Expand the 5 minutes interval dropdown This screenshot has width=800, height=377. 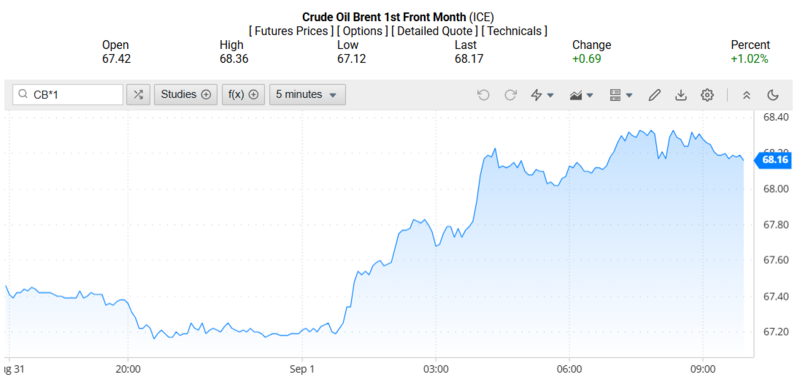point(307,94)
